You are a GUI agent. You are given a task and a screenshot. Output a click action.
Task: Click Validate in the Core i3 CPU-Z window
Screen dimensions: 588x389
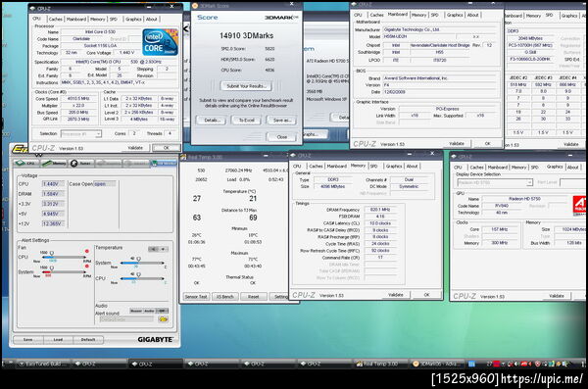[135, 148]
